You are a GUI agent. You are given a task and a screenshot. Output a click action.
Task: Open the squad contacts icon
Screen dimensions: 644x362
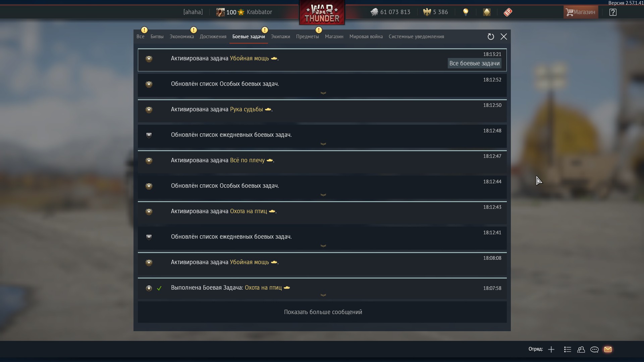[581, 349]
